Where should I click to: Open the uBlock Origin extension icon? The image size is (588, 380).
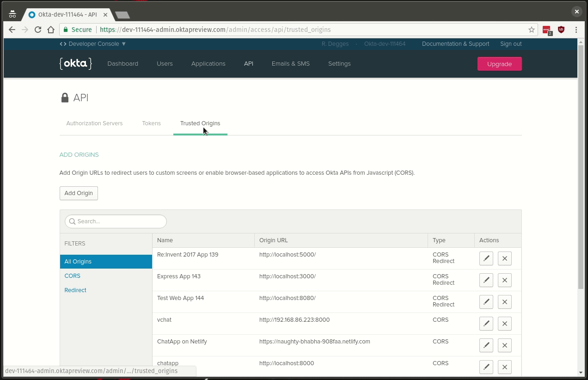tap(561, 30)
